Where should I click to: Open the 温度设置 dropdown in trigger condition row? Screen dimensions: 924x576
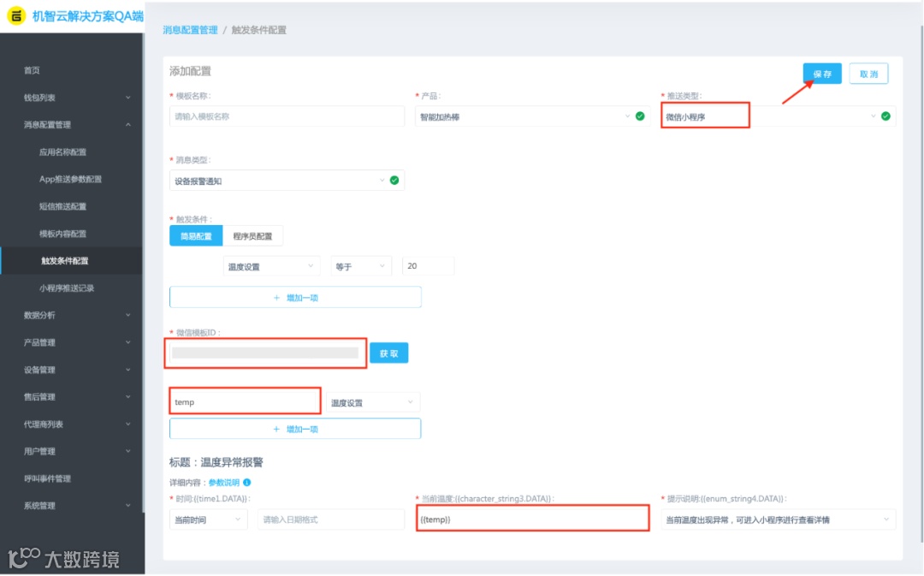point(272,266)
